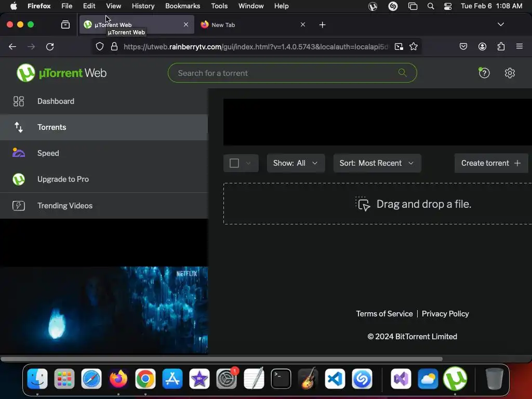Reload the page
Image resolution: width=532 pixels, height=399 pixels.
(x=50, y=46)
